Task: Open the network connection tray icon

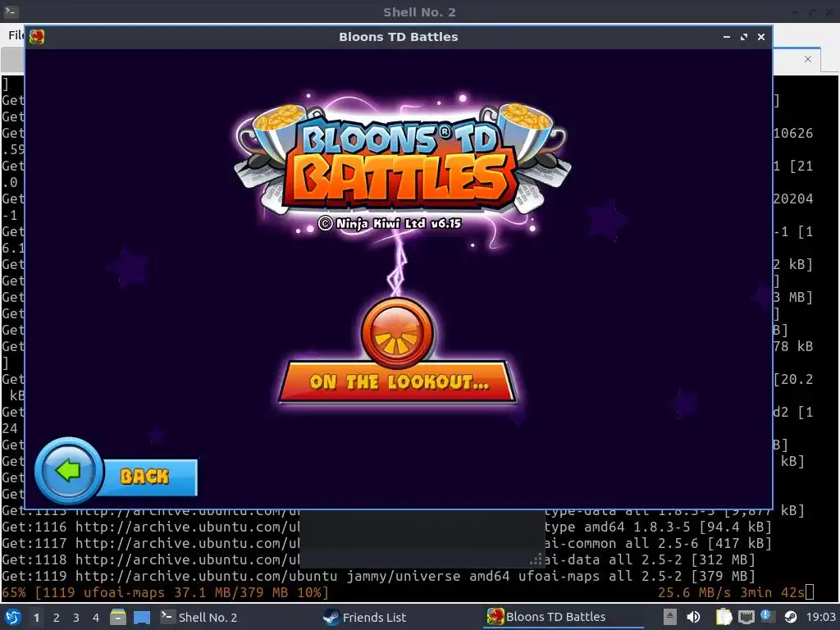Action: click(746, 617)
